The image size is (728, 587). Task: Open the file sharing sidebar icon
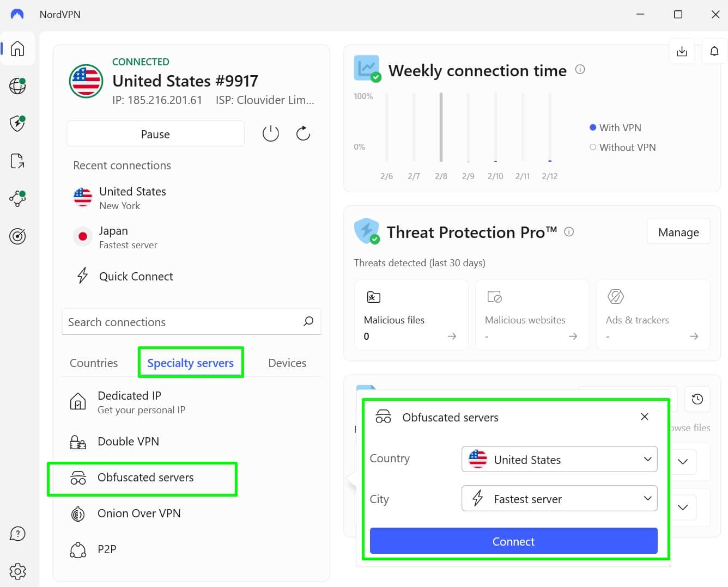click(17, 161)
